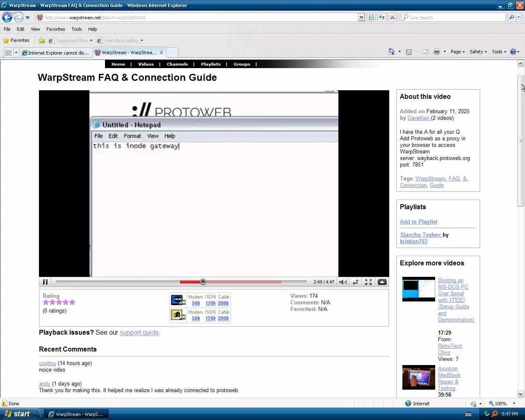Open the Web Slice Gallery dropdown
Viewport: 525px width, 420px height.
(120, 41)
